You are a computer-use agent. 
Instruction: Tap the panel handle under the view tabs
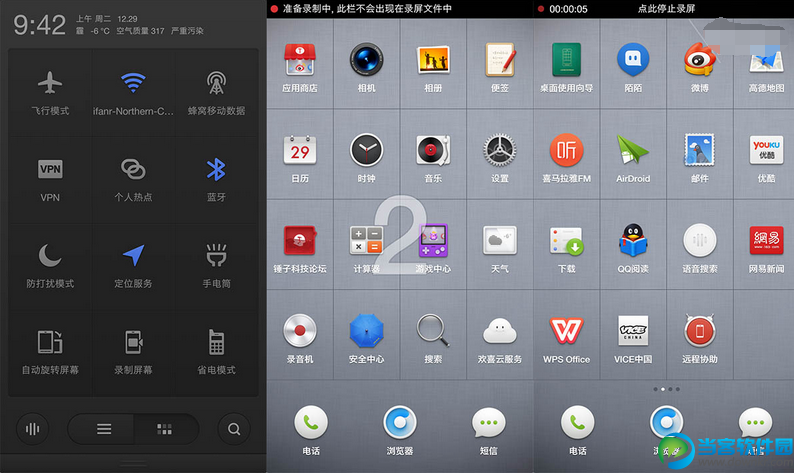point(133,462)
